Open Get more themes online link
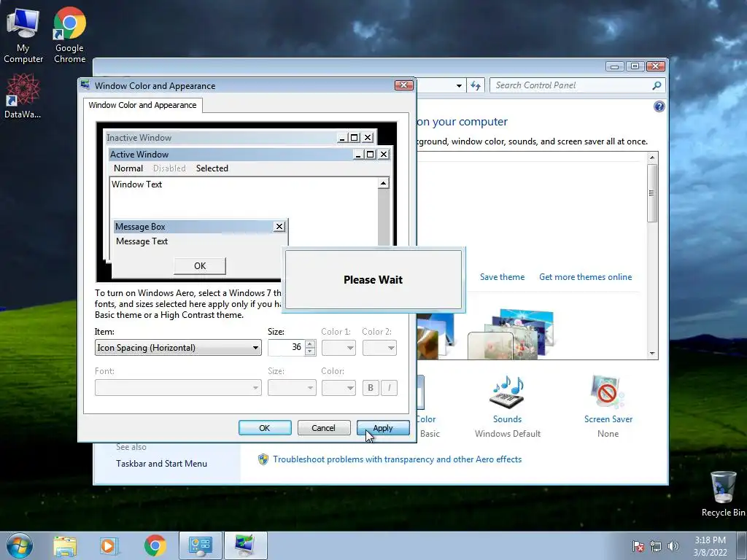The width and height of the screenshot is (747, 560). 586,276
